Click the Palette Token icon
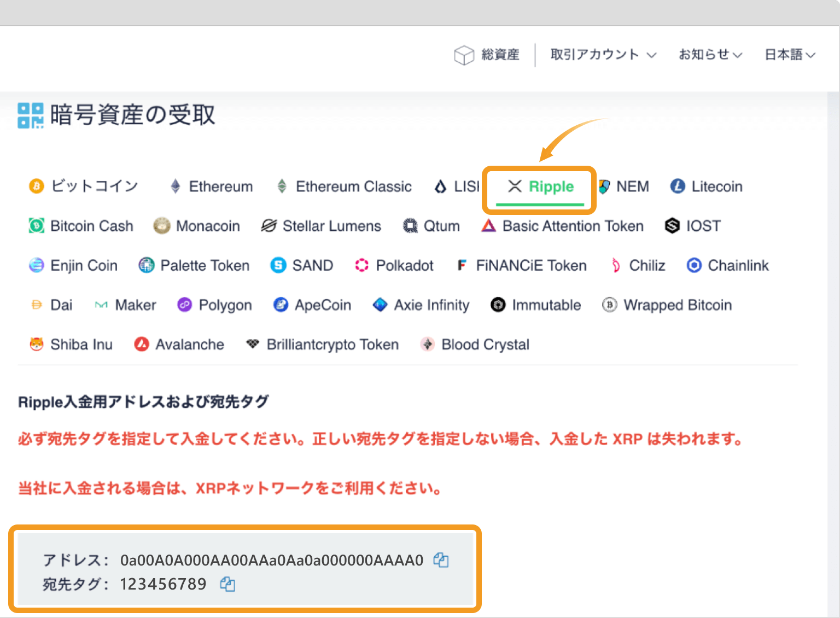The image size is (840, 618). coord(146,265)
